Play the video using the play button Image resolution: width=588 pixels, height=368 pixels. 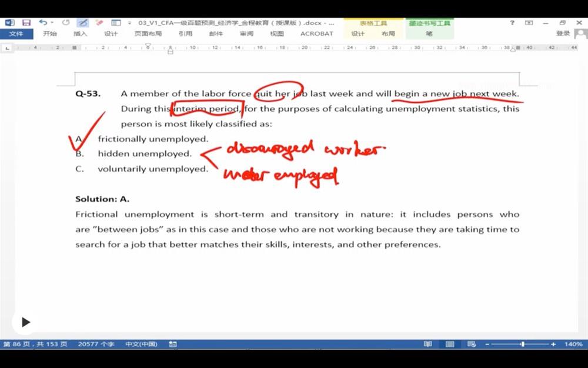pyautogui.click(x=25, y=322)
